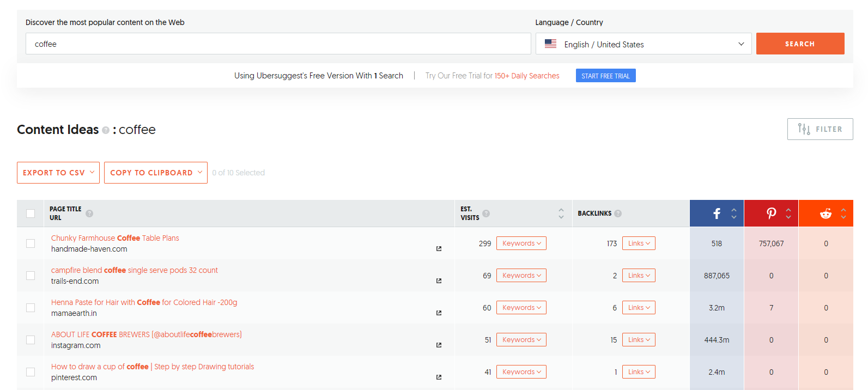Open Chunky Farmhouse Coffee Table Plans link

tap(115, 238)
